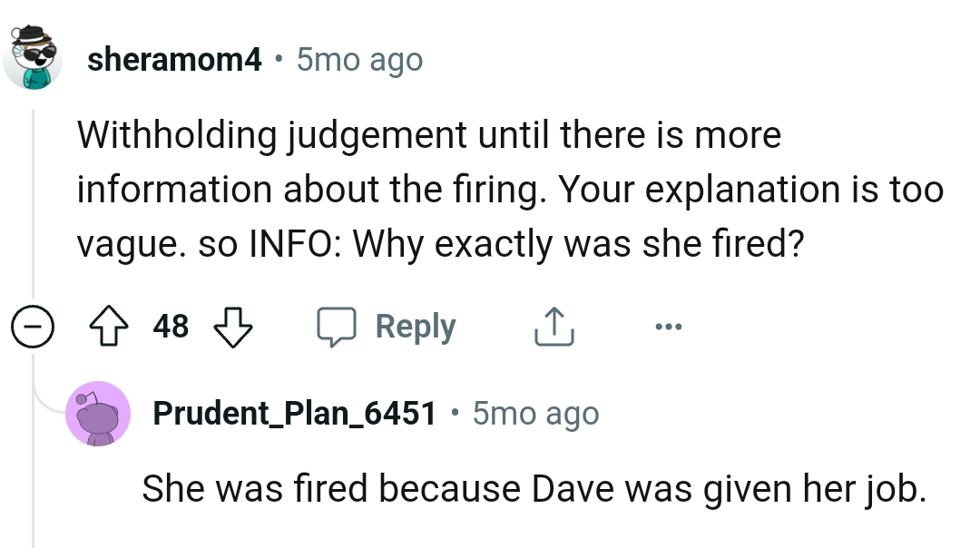This screenshot has width=980, height=548.
Task: Click the speech bubble Reply icon
Action: (338, 326)
